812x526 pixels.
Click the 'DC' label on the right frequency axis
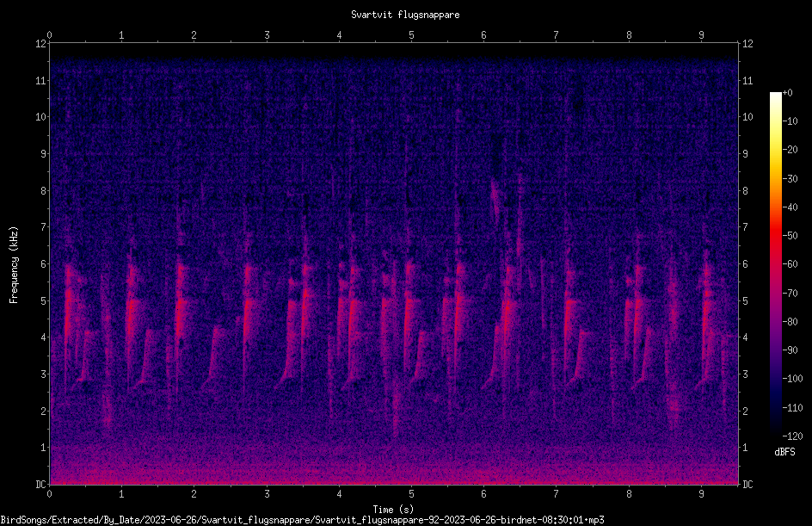point(747,485)
